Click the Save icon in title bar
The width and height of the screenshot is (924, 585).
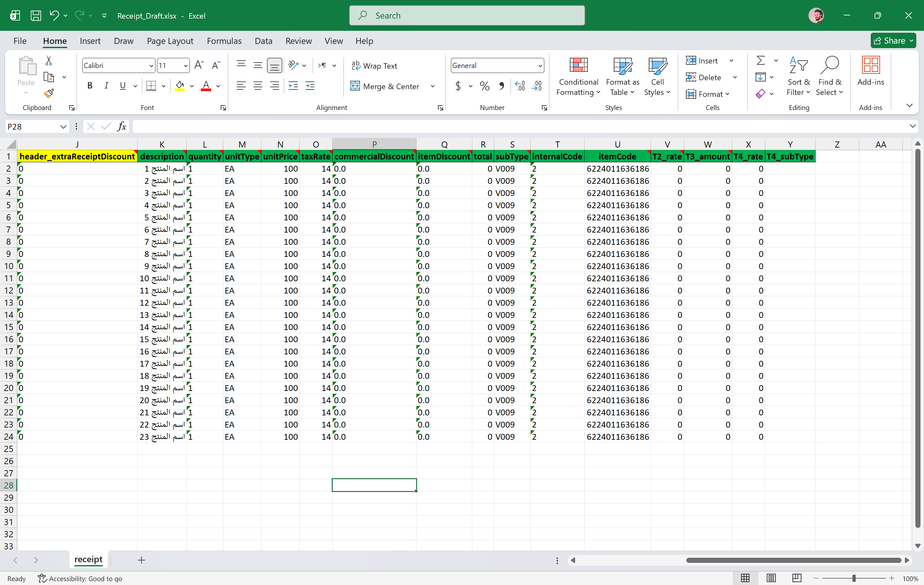click(x=36, y=16)
